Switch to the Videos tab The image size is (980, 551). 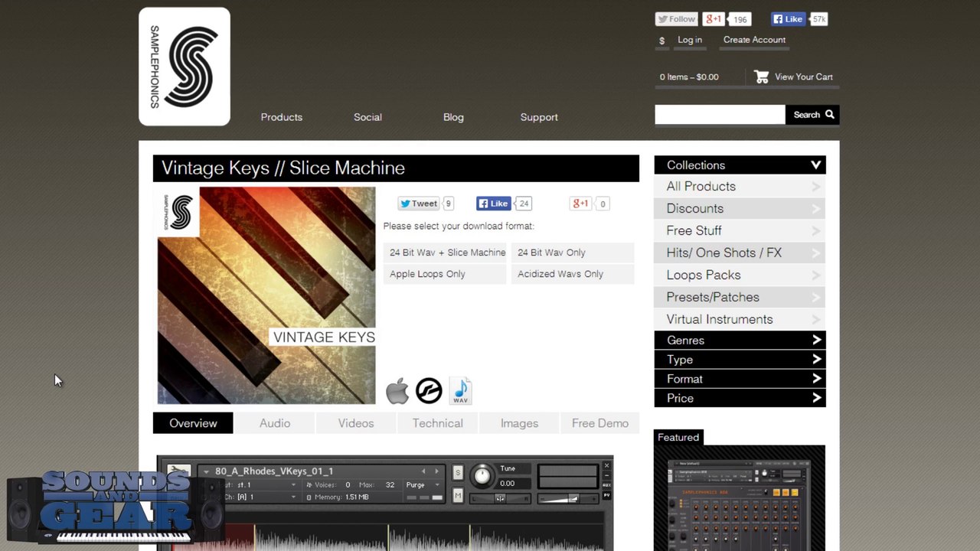(356, 423)
